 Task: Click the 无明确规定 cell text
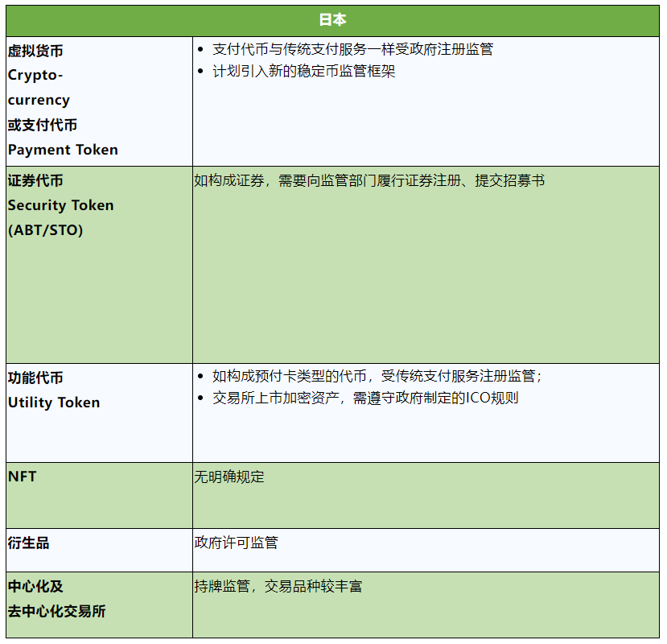(x=229, y=477)
